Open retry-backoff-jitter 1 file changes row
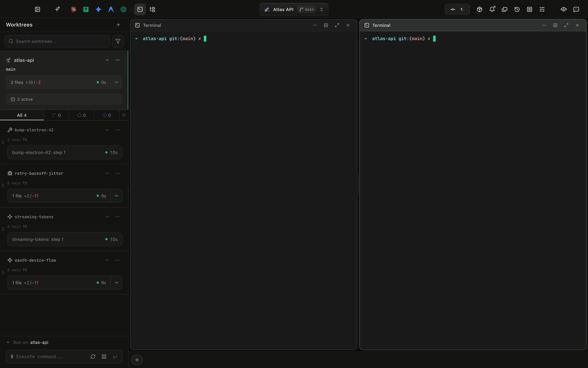 point(59,196)
